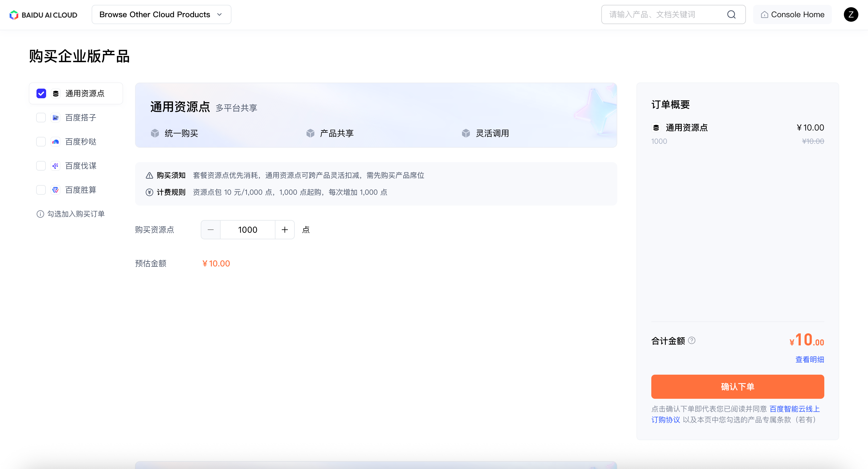This screenshot has width=868, height=469.
Task: Click the 通用资源点 icon in order summary
Action: point(656,128)
